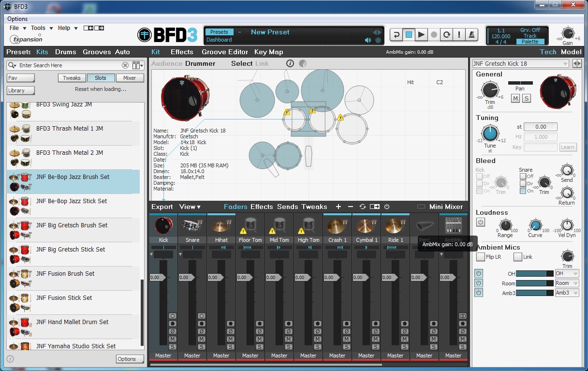
Task: Open the JNF Gretsch Kick 18 dropdown
Action: tap(520, 64)
